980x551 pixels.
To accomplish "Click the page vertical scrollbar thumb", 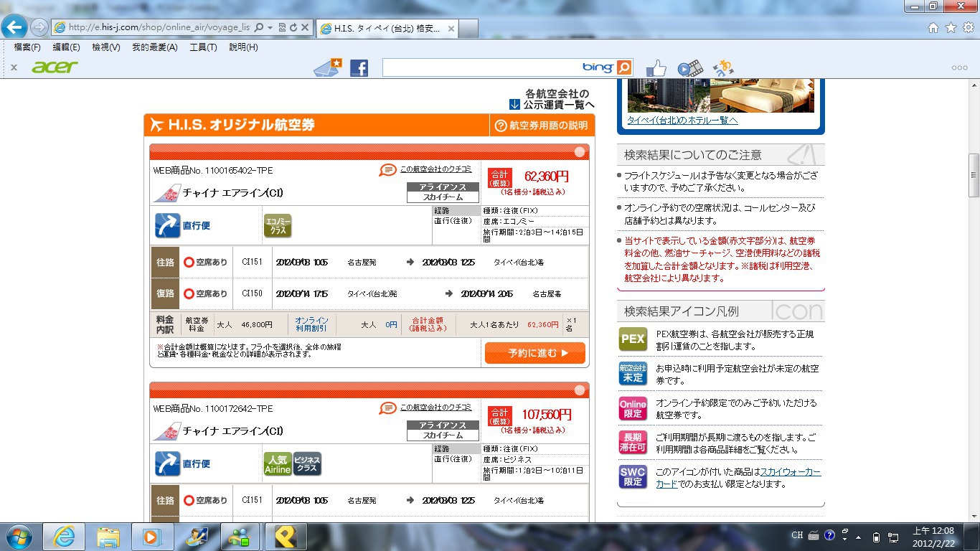I will pyautogui.click(x=974, y=175).
